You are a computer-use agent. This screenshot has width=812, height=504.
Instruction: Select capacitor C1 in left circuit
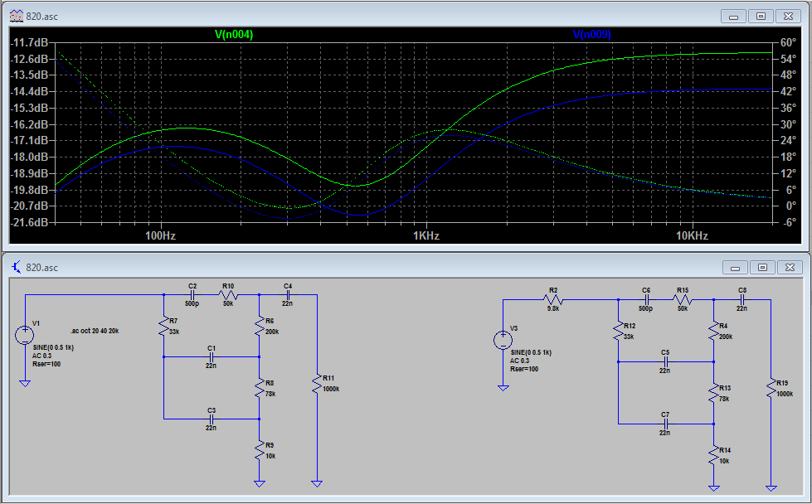212,356
